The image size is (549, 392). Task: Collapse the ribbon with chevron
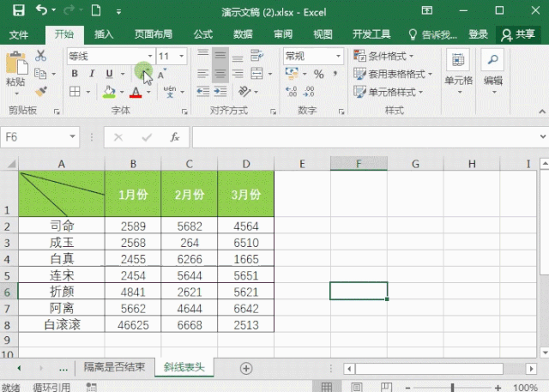pyautogui.click(x=542, y=112)
